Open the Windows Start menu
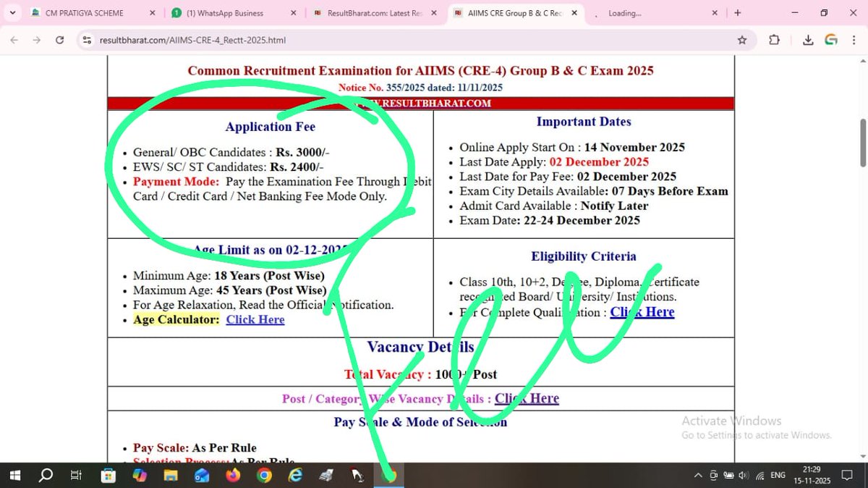The width and height of the screenshot is (868, 488). pyautogui.click(x=15, y=475)
